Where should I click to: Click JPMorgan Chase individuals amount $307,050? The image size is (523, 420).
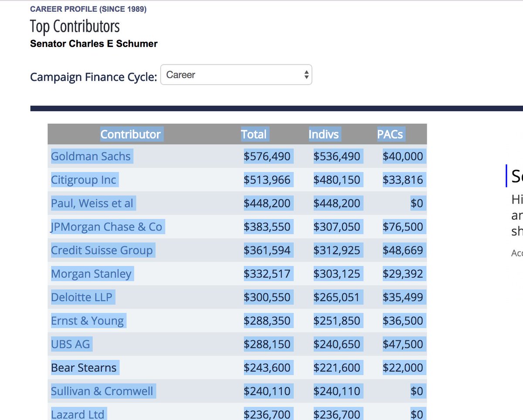tap(337, 227)
